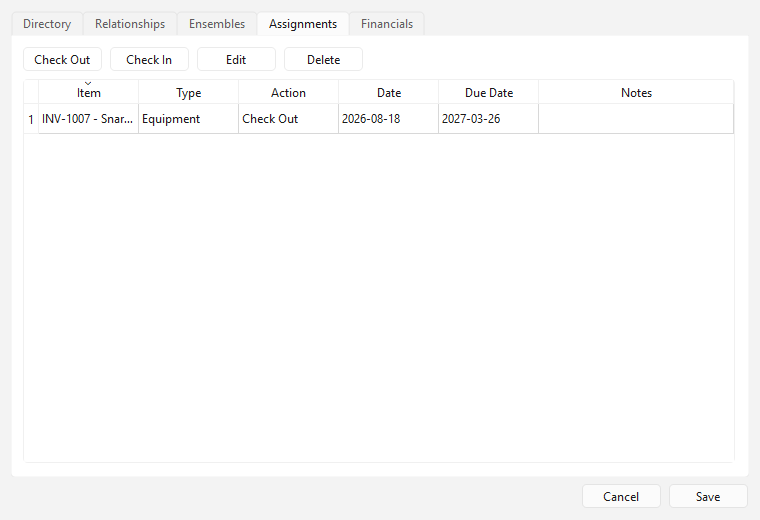760x520 pixels.
Task: Select the empty Notes cell of row 1
Action: click(x=636, y=119)
